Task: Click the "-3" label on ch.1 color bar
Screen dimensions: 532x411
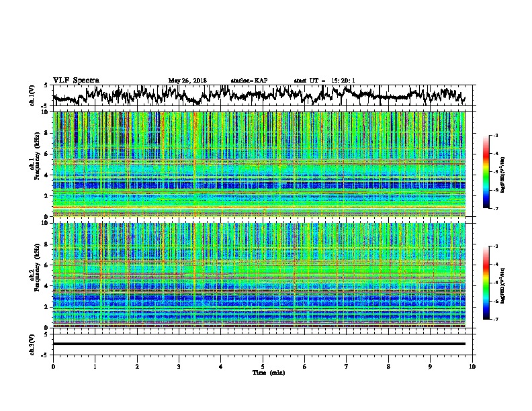Action: (496, 135)
